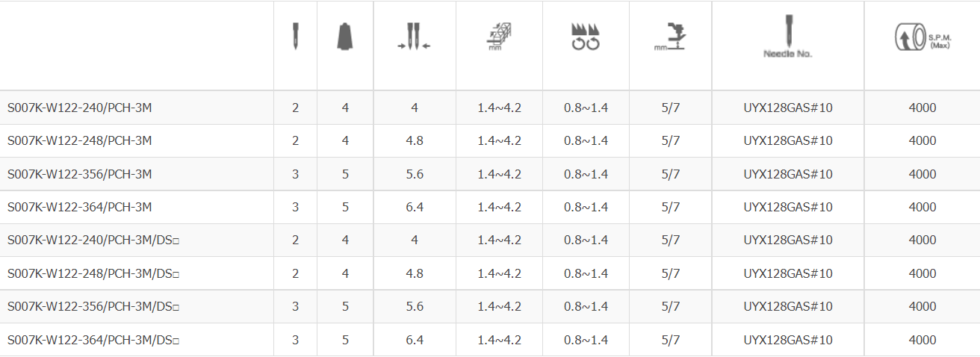
Task: Click needle UYX128GAS#10 in the first row
Action: coord(788,108)
